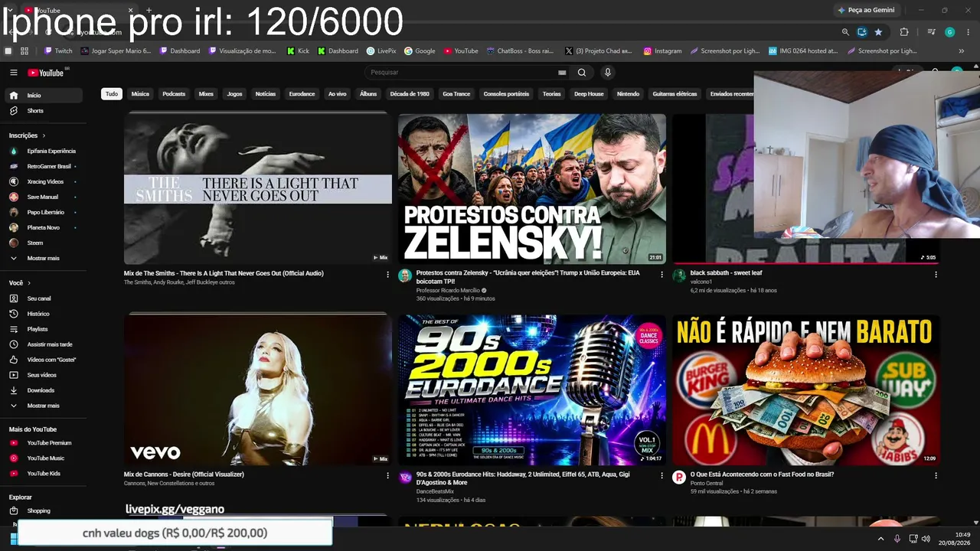The height and width of the screenshot is (551, 980).
Task: Bookmark this page with the star icon
Action: tap(878, 32)
